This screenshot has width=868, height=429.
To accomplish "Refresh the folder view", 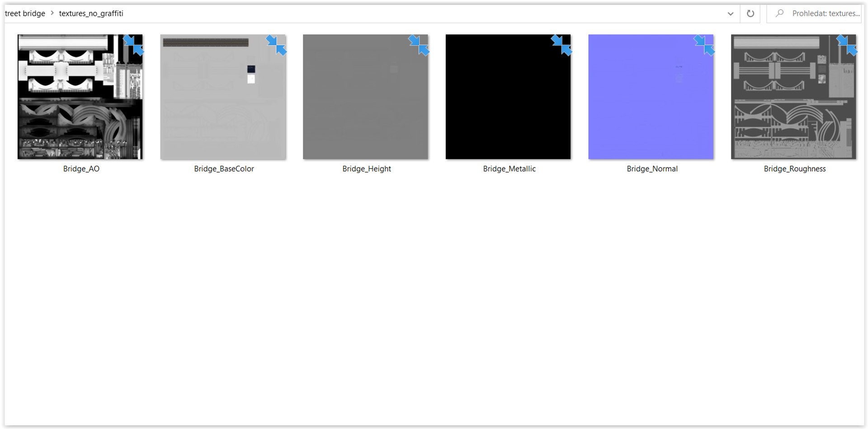I will (750, 14).
